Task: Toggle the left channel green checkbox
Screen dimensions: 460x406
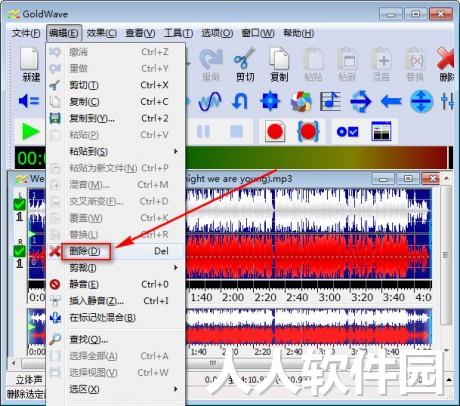Action: click(x=19, y=204)
